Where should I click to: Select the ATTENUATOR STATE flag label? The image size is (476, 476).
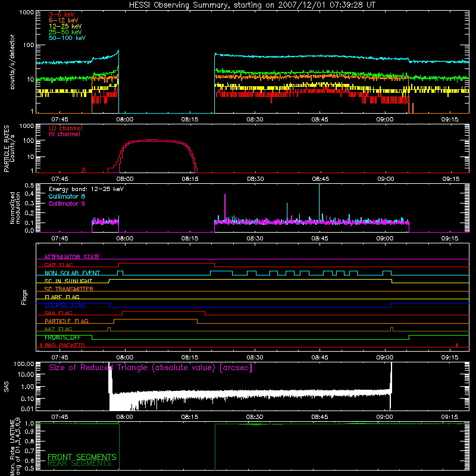(x=72, y=257)
